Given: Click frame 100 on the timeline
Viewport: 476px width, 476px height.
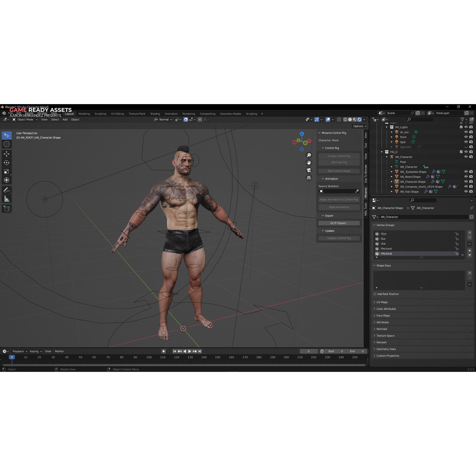Looking at the screenshot, I should (x=149, y=357).
